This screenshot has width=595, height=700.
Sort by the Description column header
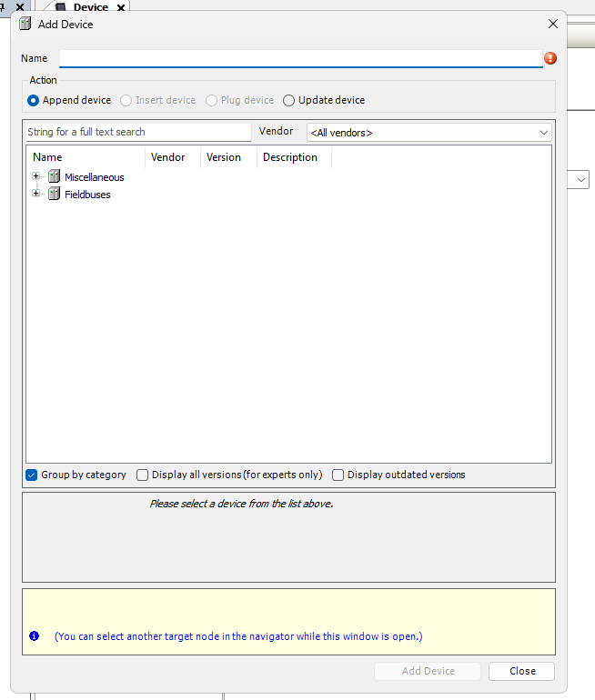tap(294, 157)
